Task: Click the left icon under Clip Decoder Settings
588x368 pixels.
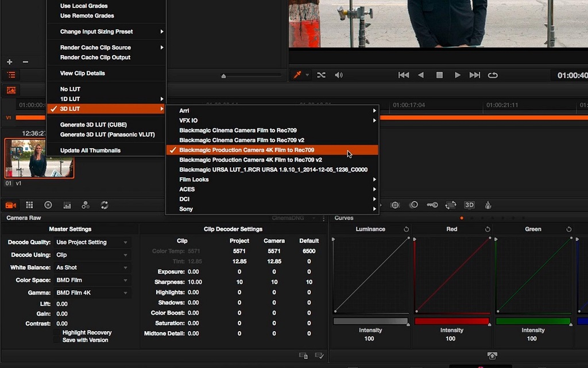Action: (x=303, y=355)
